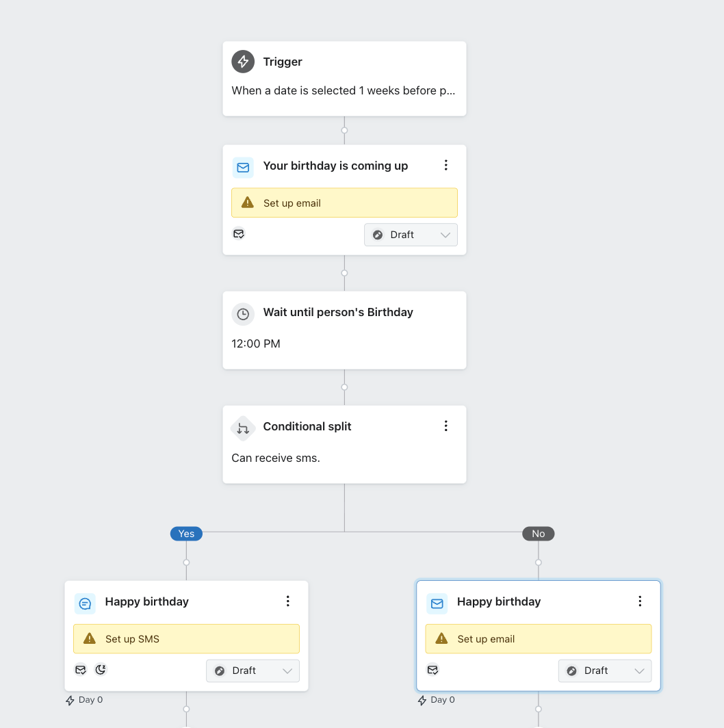Click the smart sending icon on the SMS card
Viewport: 724px width, 728px height.
tap(81, 669)
